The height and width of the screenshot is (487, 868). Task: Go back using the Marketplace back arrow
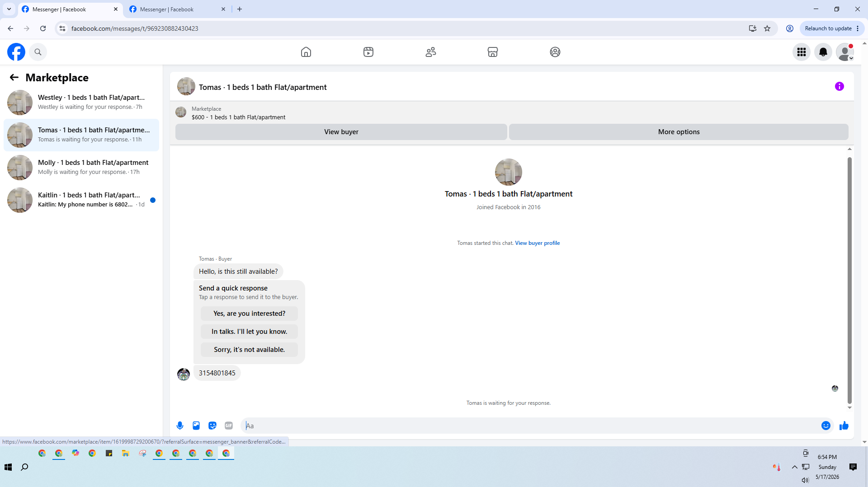point(14,78)
